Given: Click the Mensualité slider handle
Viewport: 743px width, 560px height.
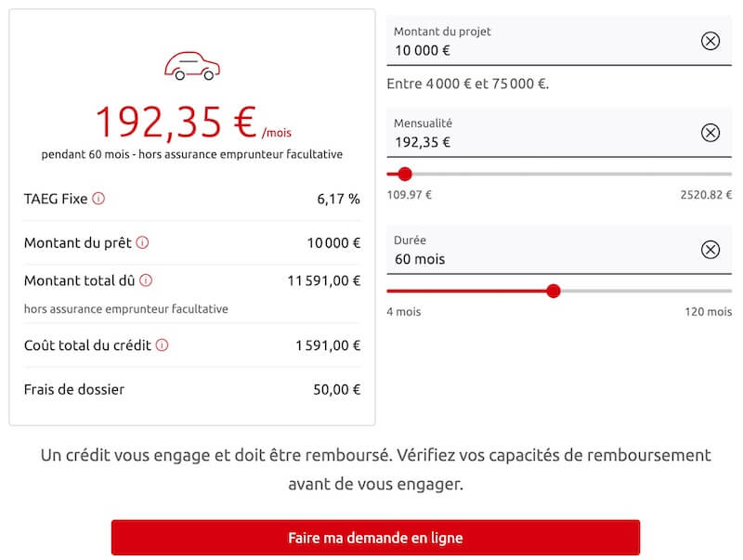Looking at the screenshot, I should (x=405, y=174).
